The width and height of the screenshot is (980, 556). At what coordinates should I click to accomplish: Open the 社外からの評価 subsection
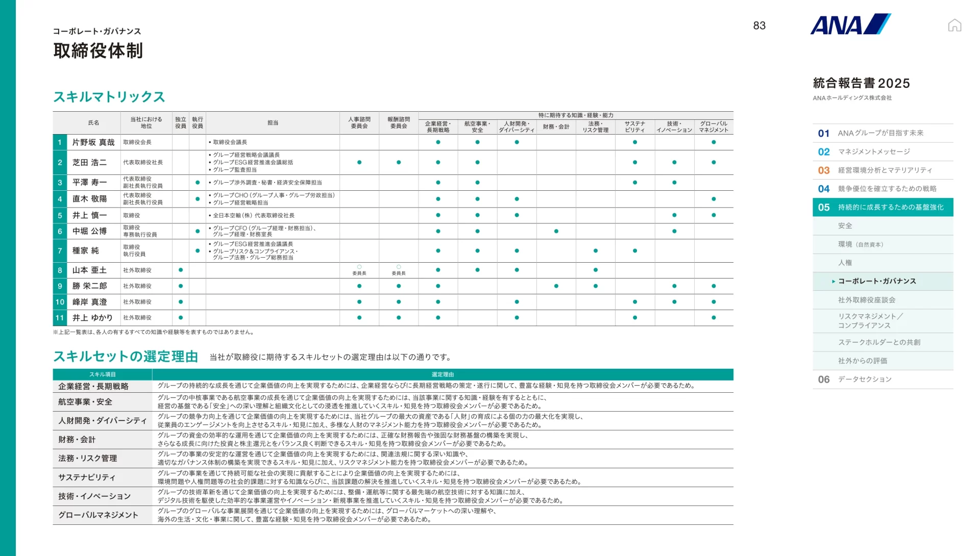pyautogui.click(x=862, y=361)
